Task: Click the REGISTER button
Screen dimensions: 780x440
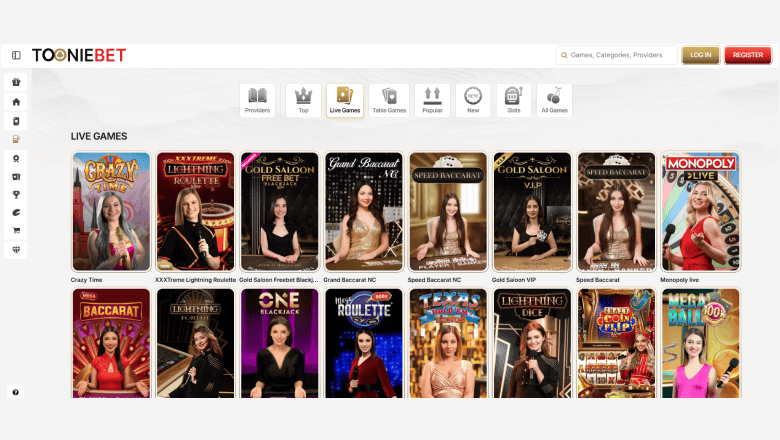Action: click(x=748, y=55)
